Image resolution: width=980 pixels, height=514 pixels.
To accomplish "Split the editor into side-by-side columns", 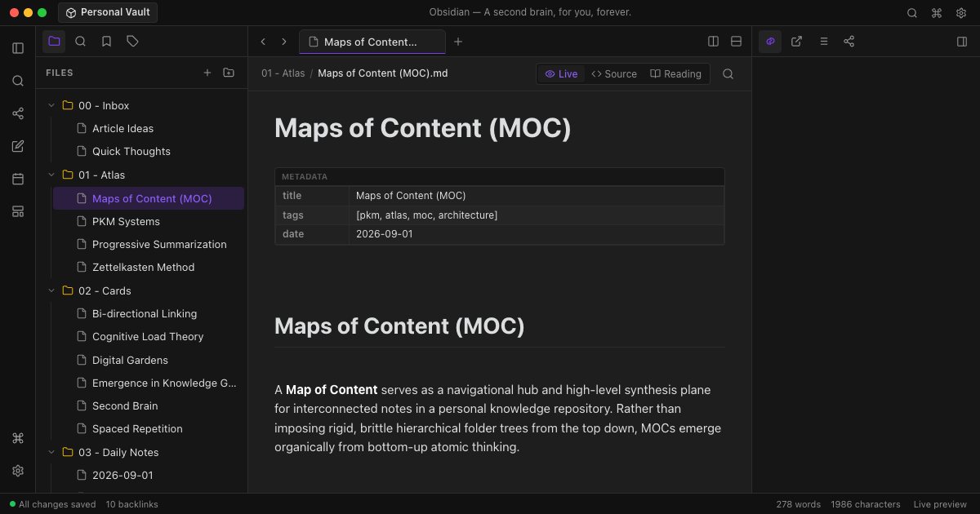I will click(x=714, y=42).
